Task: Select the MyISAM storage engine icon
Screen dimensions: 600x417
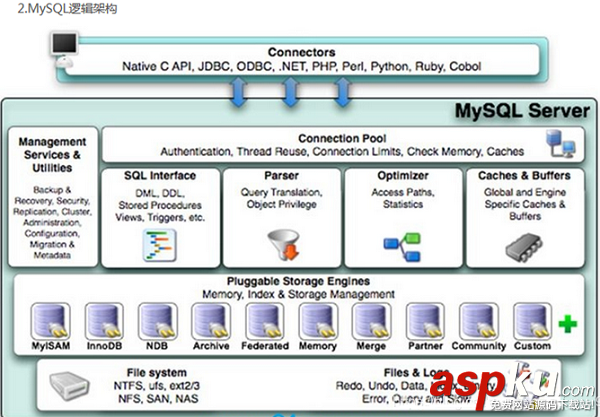Action: [50, 321]
